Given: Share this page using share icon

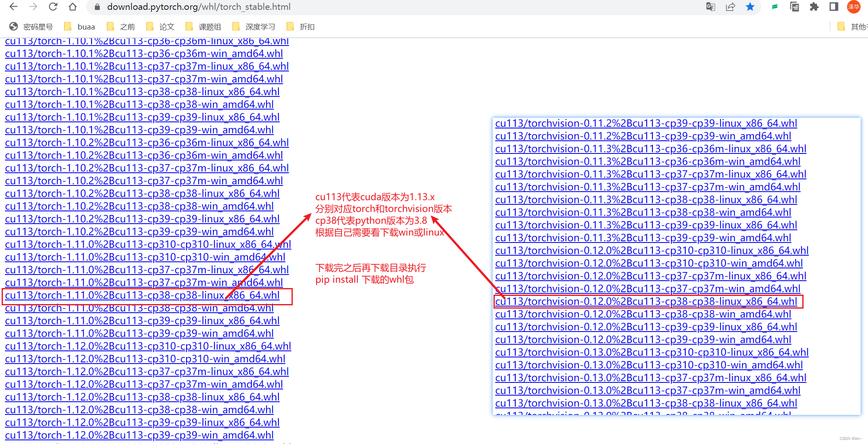Looking at the screenshot, I should 730,7.
